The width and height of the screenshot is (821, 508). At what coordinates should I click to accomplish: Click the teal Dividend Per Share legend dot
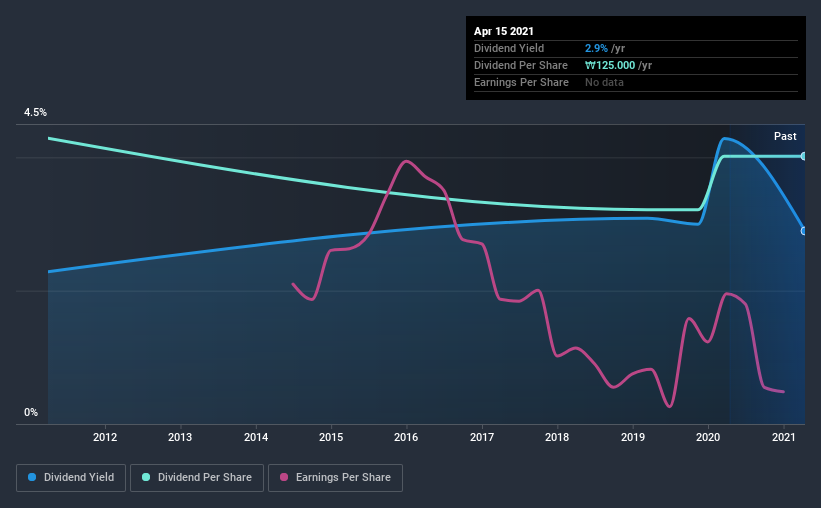click(x=146, y=477)
